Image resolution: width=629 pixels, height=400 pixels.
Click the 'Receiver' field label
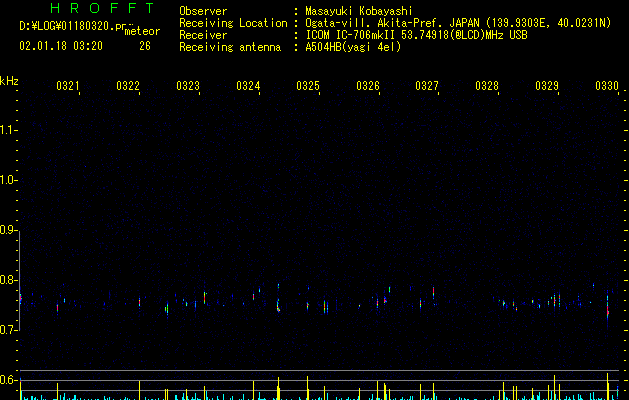pyautogui.click(x=203, y=35)
